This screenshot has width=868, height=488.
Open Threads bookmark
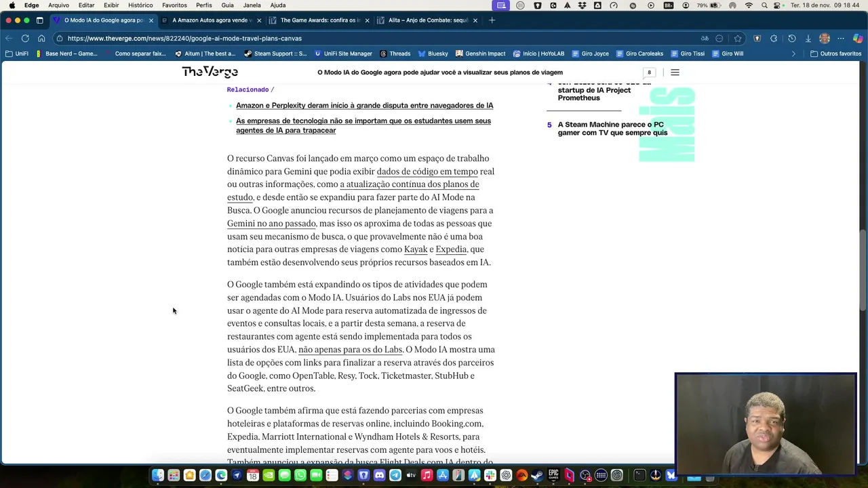click(x=395, y=54)
